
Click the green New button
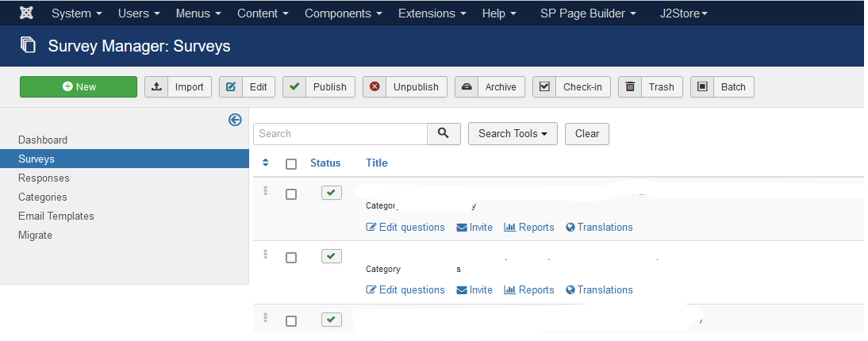click(79, 86)
